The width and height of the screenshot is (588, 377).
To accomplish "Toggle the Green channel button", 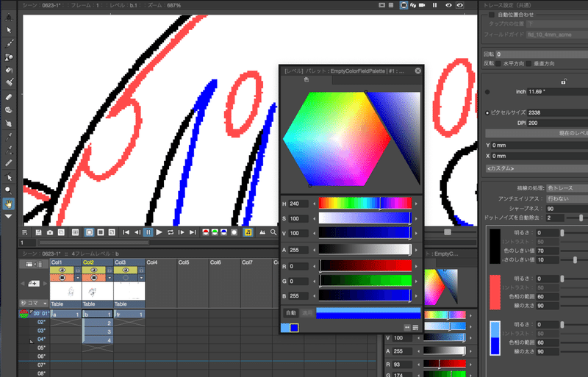I will (215, 232).
